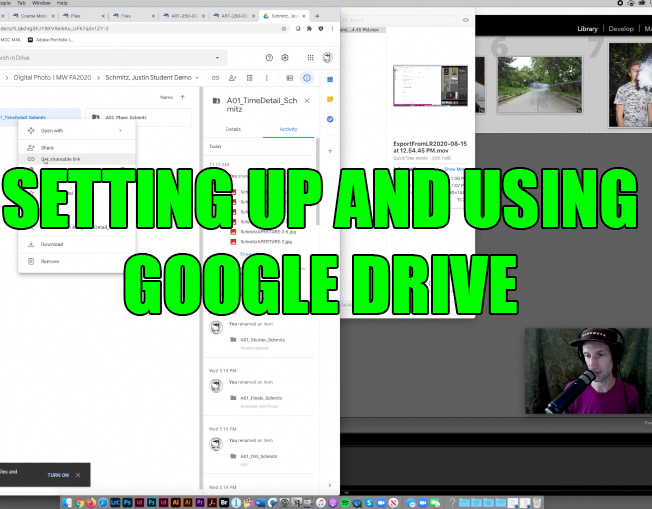Select man exhaling smoke thumbnail in Lightroom
652x509 pixels.
[630, 85]
